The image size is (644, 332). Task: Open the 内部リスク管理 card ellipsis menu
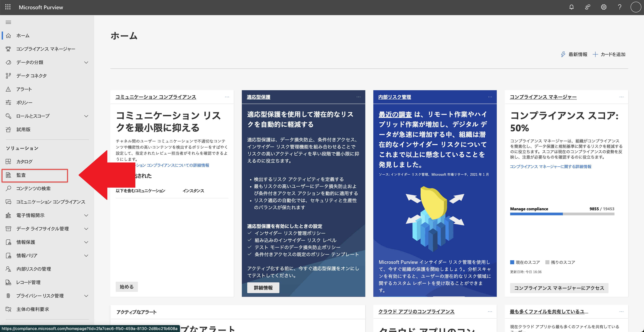(x=490, y=97)
